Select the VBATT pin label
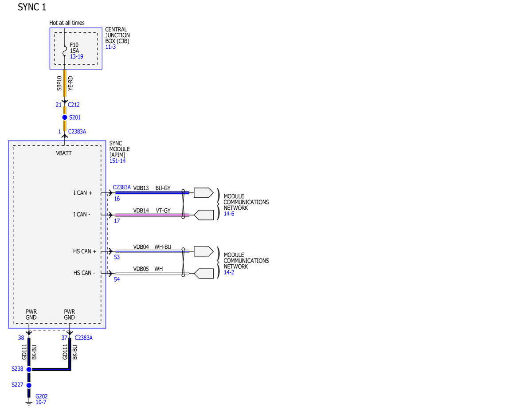This screenshot has height=411, width=532. (64, 153)
